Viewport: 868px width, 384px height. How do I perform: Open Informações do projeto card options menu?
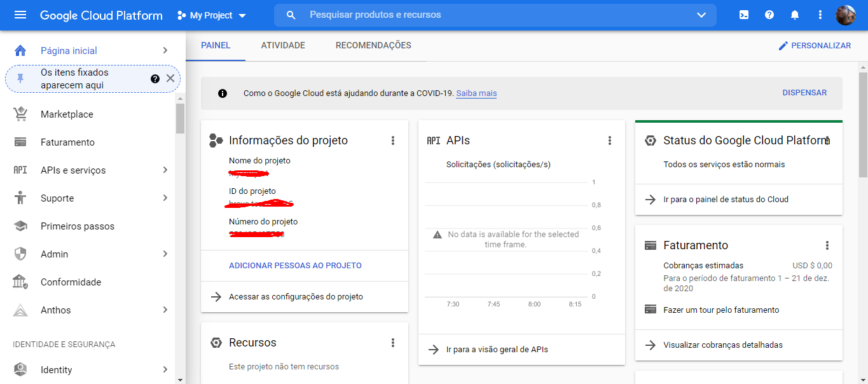tap(393, 141)
